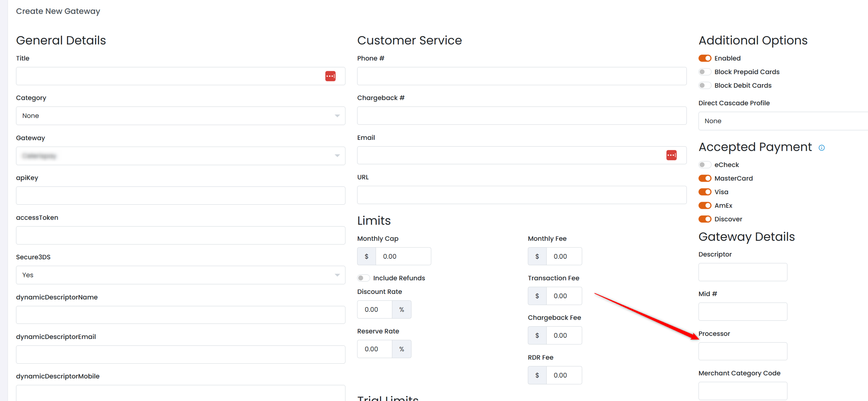This screenshot has height=401, width=868.
Task: Focus the apiKey text field
Action: (x=180, y=196)
